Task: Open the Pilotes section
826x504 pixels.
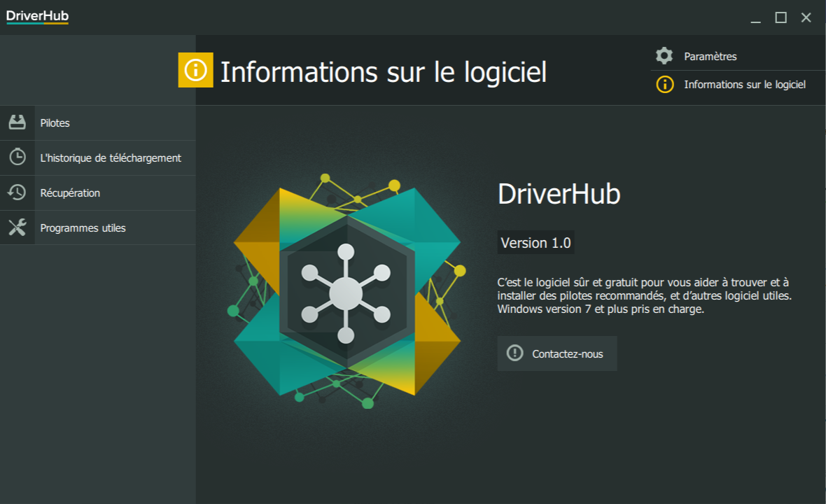Action: point(98,122)
